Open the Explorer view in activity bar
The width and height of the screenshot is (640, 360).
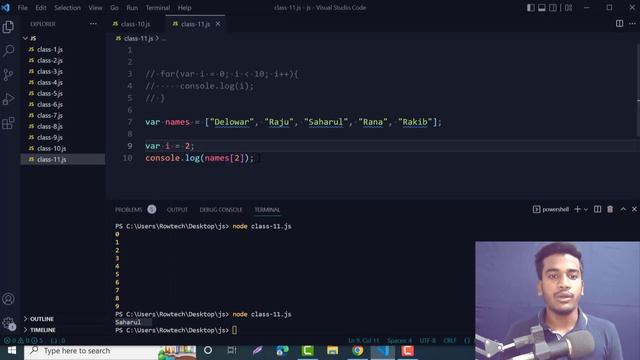pyautogui.click(x=8, y=27)
